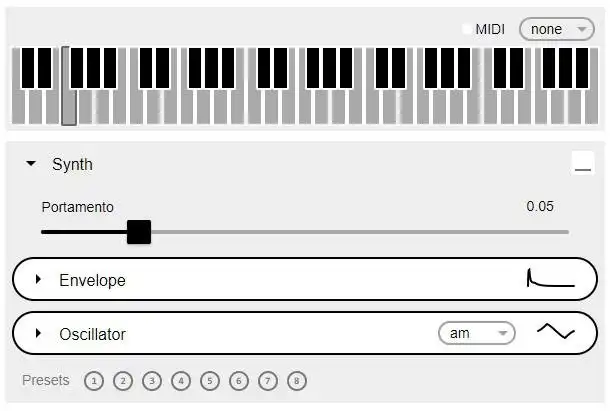Enable the MIDI checkbox
The height and width of the screenshot is (411, 611).
coord(467,29)
